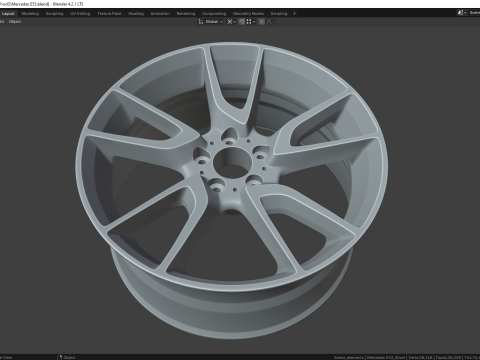Open the transform pivot point dropdown
This screenshot has height=360, width=480.
tap(231, 22)
